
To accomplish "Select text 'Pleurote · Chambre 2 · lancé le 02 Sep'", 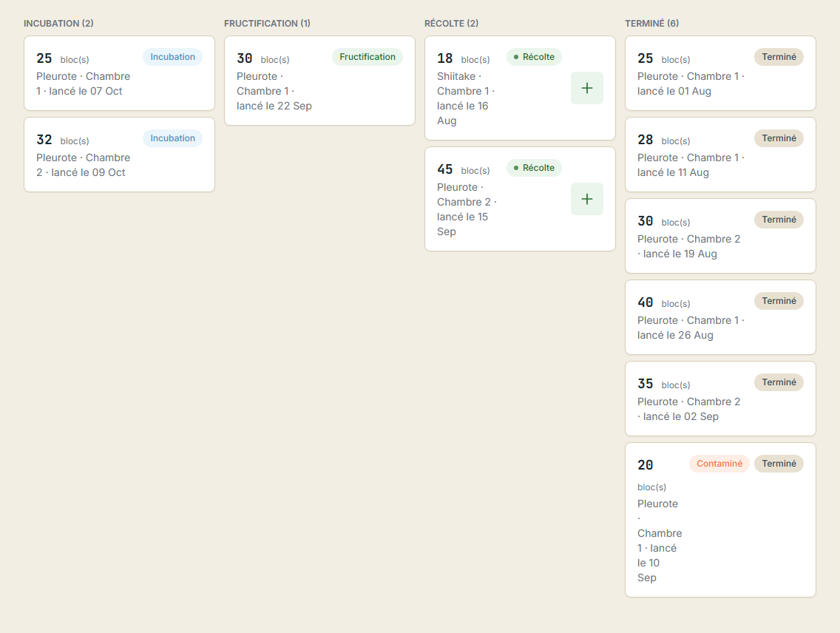I will click(689, 409).
